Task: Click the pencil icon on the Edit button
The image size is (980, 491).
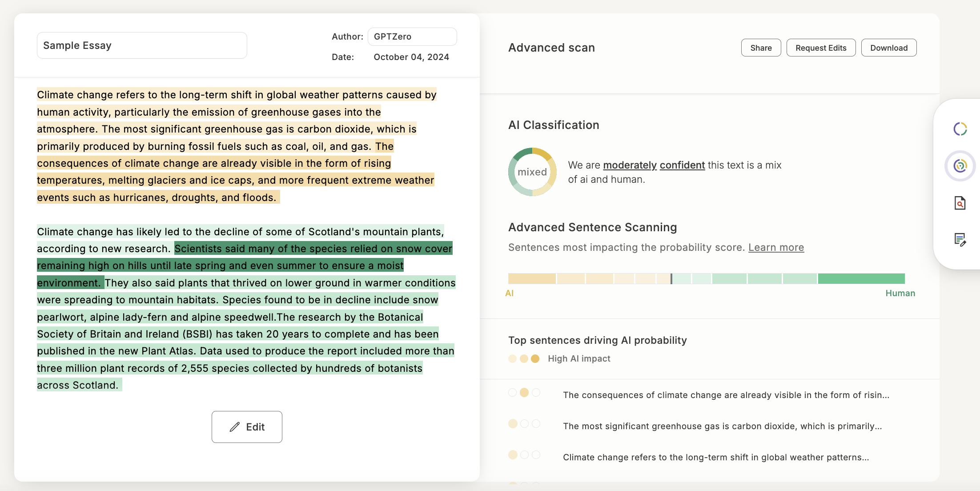Action: point(235,427)
